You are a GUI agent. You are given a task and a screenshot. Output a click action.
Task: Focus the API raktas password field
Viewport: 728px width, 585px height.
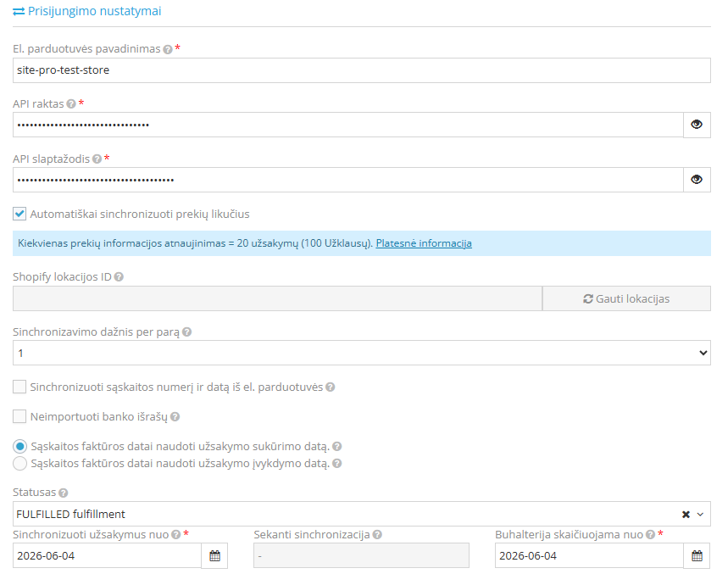(x=348, y=125)
